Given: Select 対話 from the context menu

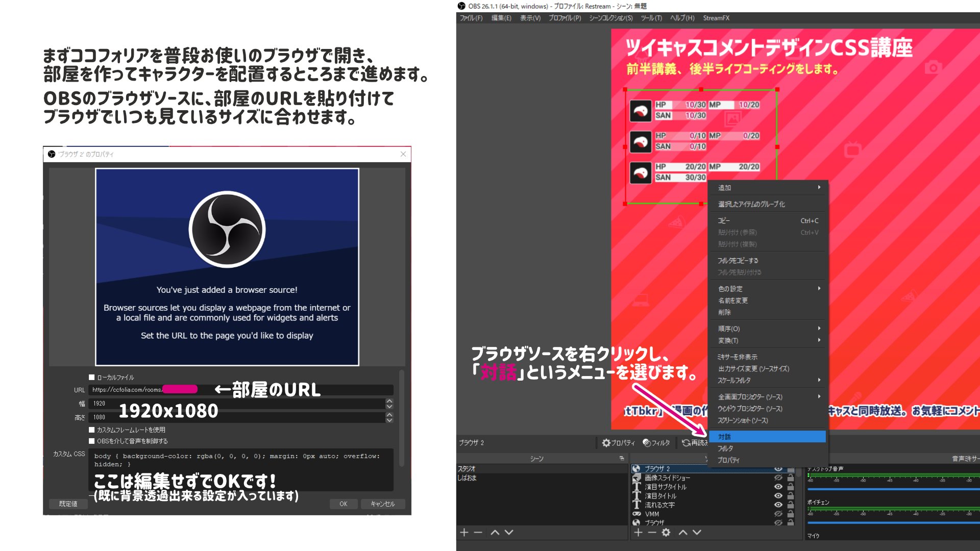Looking at the screenshot, I should [724, 437].
